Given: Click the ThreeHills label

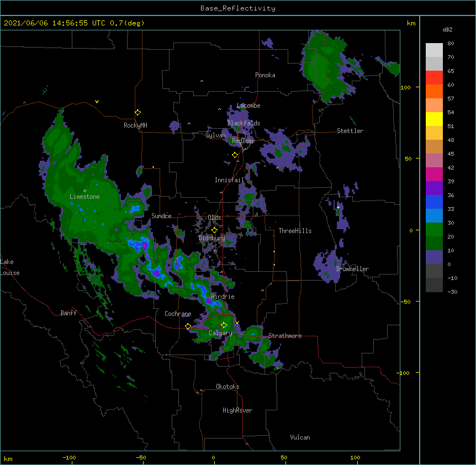Looking at the screenshot, I should (x=295, y=231).
